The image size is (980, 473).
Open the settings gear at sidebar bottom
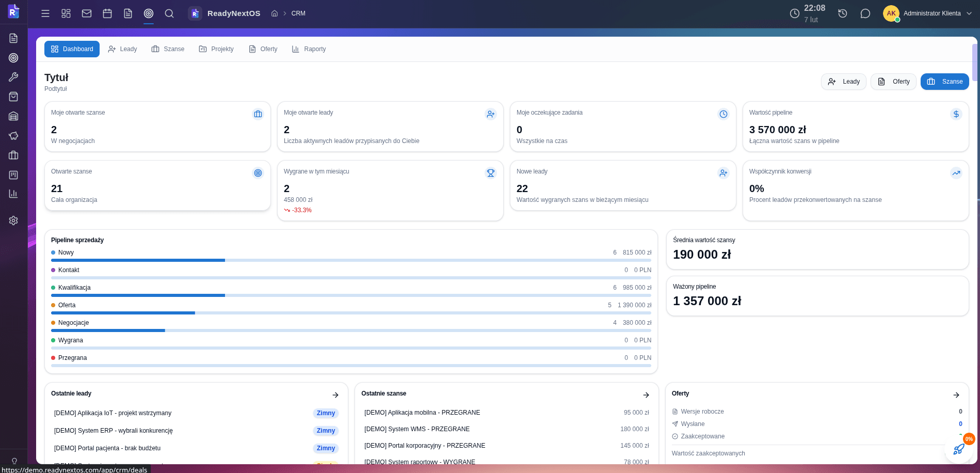click(x=13, y=220)
